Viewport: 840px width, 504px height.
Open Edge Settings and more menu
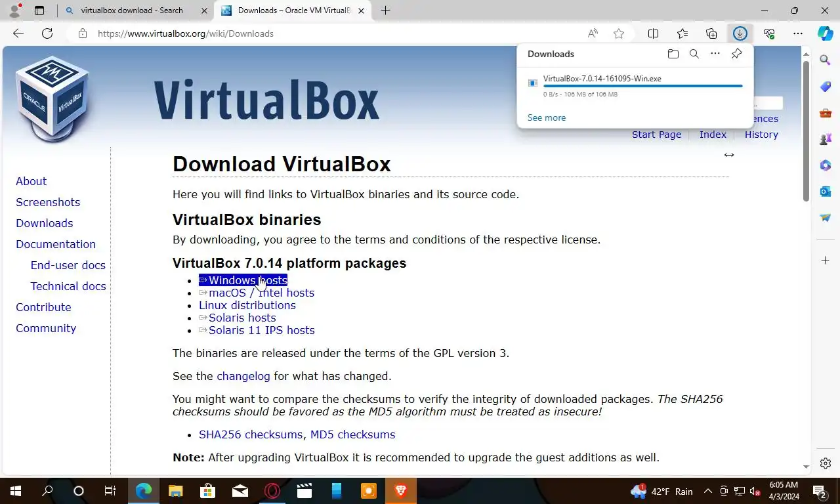point(798,33)
